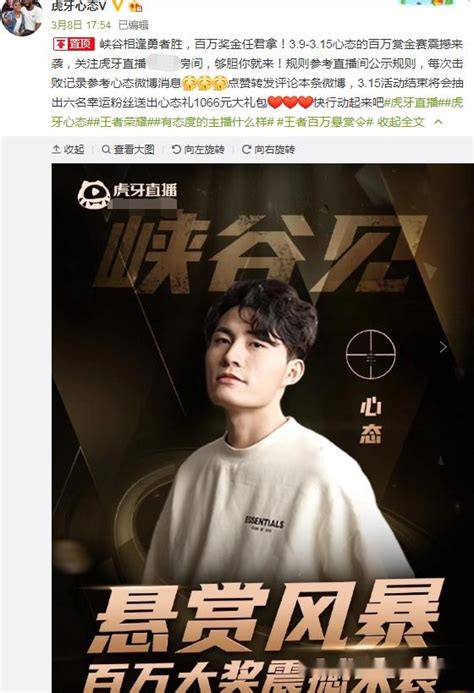Collapse the image with 收起
This screenshot has height=693, width=474.
pyautogui.click(x=68, y=149)
